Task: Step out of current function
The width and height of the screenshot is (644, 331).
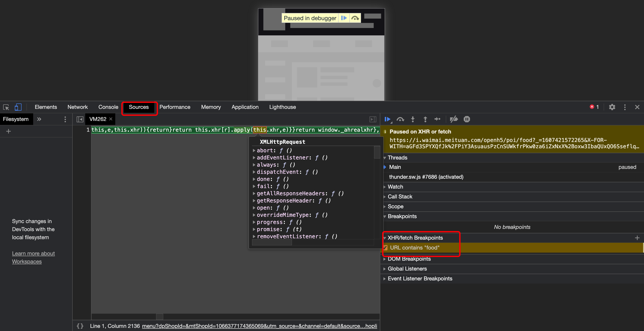Action: (425, 119)
